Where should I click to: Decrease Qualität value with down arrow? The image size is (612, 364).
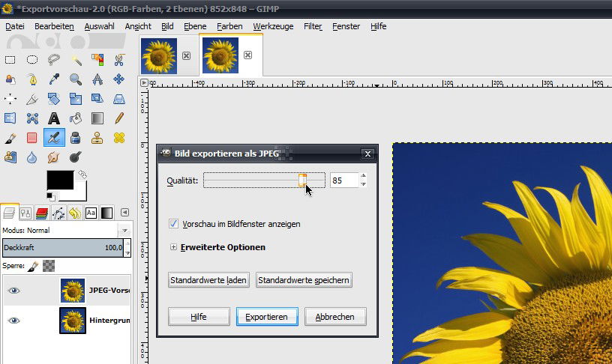pyautogui.click(x=363, y=184)
